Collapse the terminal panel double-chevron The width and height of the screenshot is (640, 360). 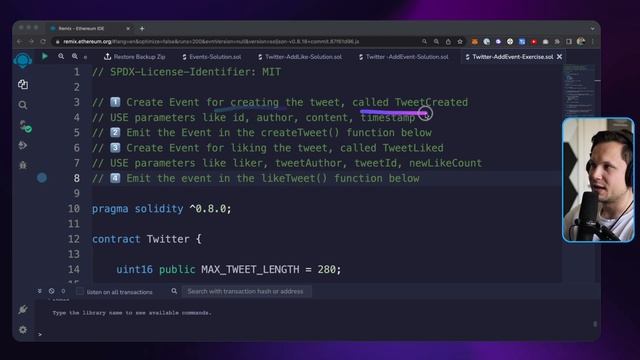coord(40,291)
